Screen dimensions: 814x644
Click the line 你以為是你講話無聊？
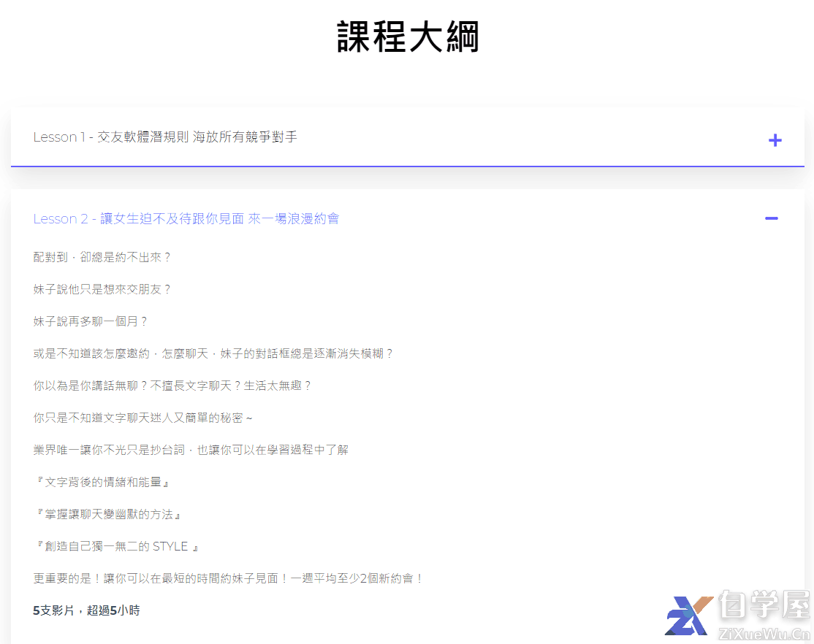[x=172, y=386]
